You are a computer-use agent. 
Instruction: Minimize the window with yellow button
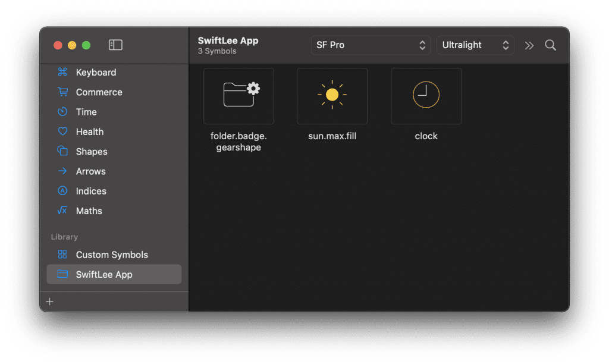(72, 45)
